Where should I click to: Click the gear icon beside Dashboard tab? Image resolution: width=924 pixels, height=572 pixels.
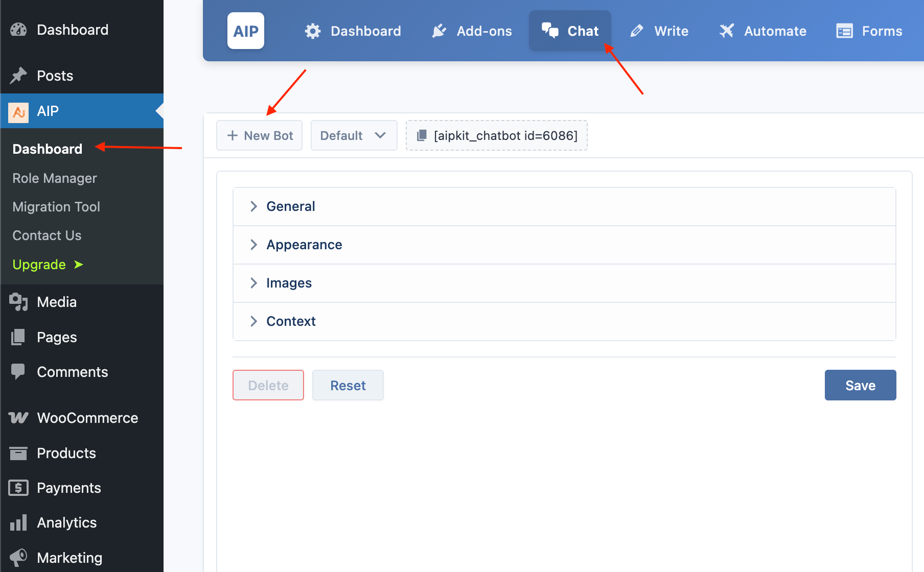pos(313,31)
